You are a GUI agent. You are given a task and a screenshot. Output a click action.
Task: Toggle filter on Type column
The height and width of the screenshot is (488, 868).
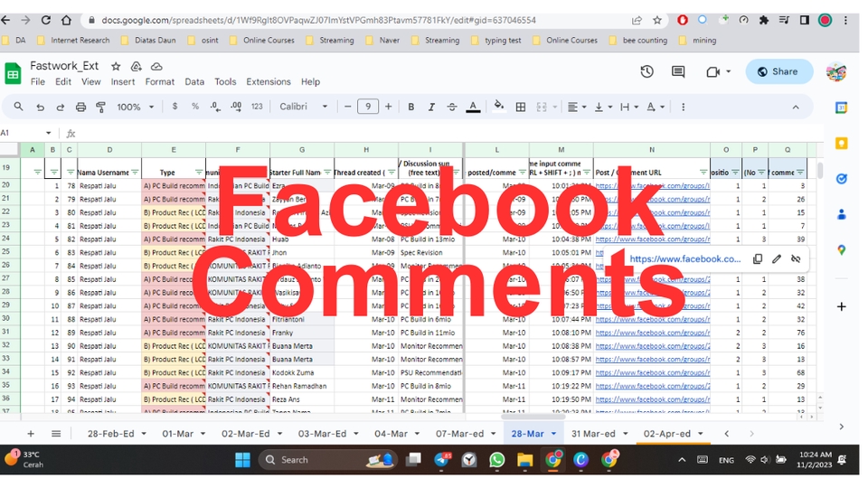[199, 173]
